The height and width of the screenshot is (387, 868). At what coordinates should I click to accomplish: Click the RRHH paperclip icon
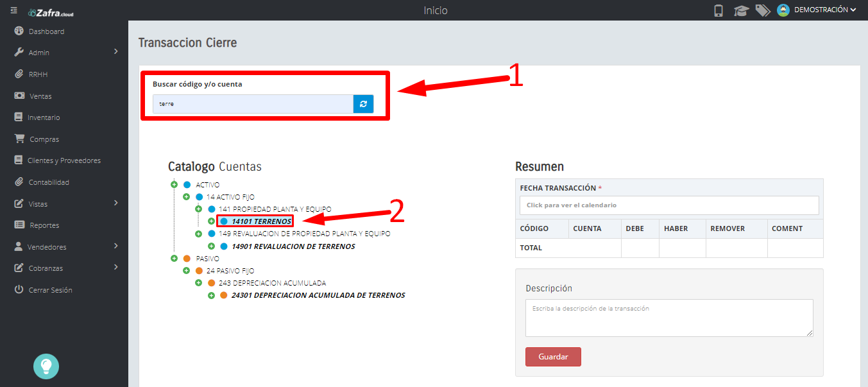click(x=19, y=74)
